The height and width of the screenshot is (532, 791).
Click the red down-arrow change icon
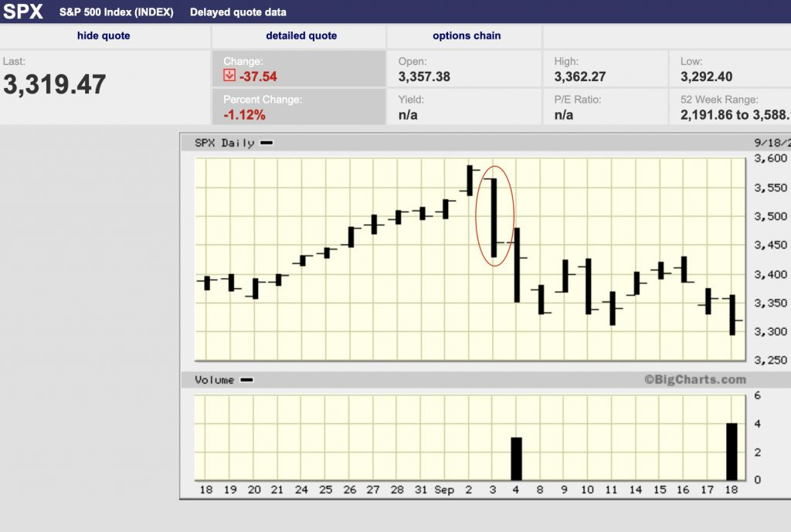coord(229,76)
